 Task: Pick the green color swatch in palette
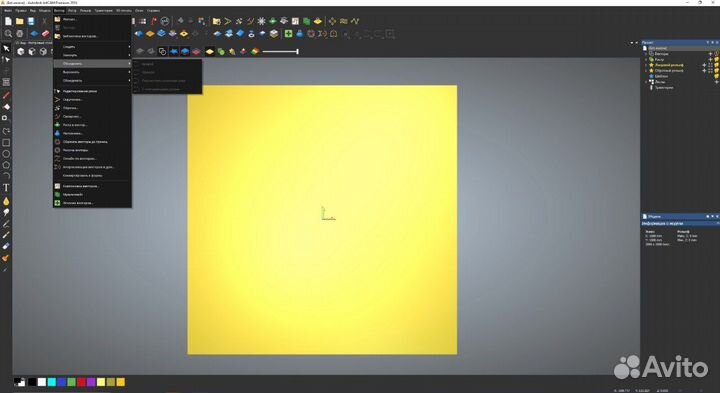pos(71,382)
